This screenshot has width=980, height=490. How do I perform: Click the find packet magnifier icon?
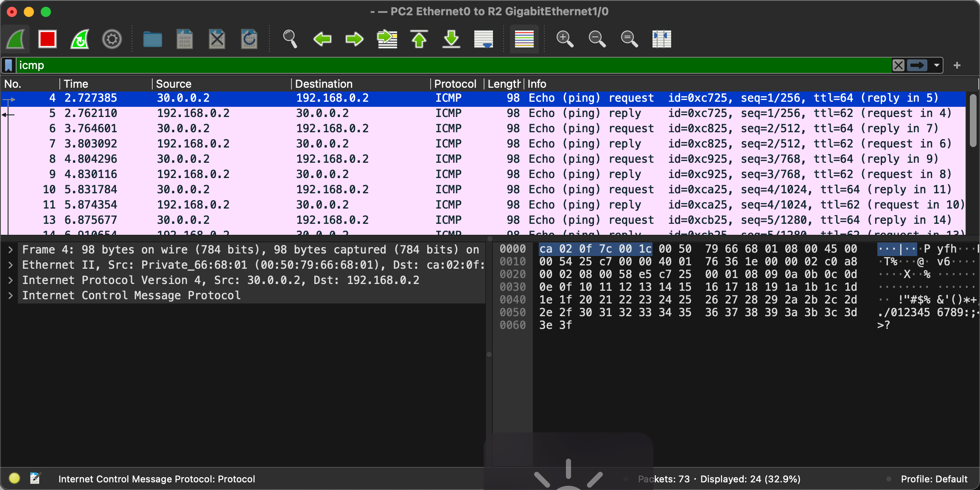point(290,39)
